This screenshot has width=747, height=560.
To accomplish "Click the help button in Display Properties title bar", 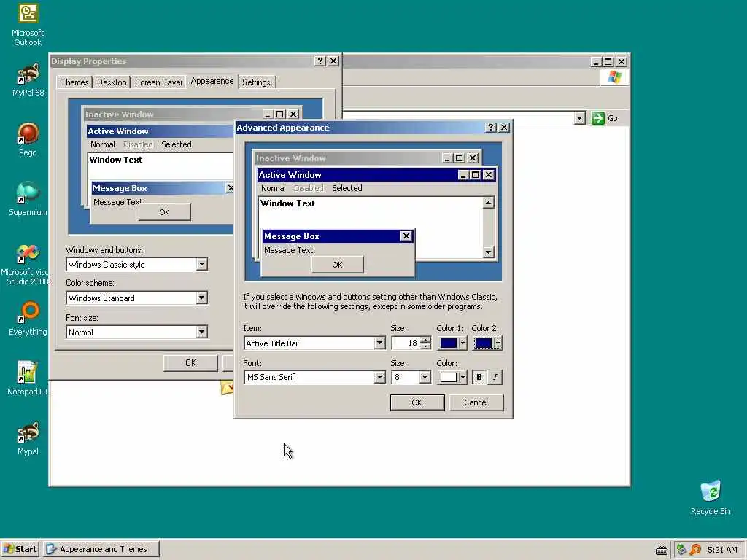I will point(320,61).
